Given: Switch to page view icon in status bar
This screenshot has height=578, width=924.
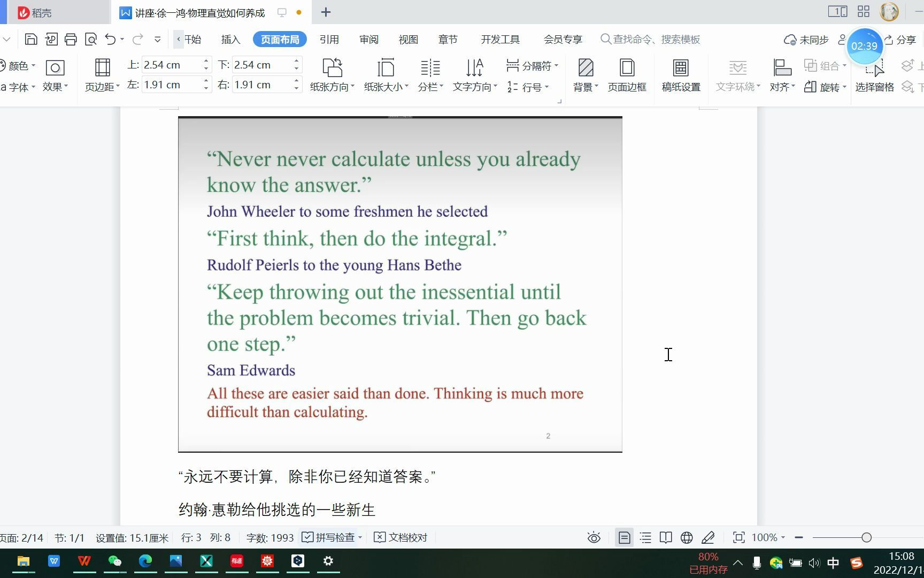Looking at the screenshot, I should [624, 538].
